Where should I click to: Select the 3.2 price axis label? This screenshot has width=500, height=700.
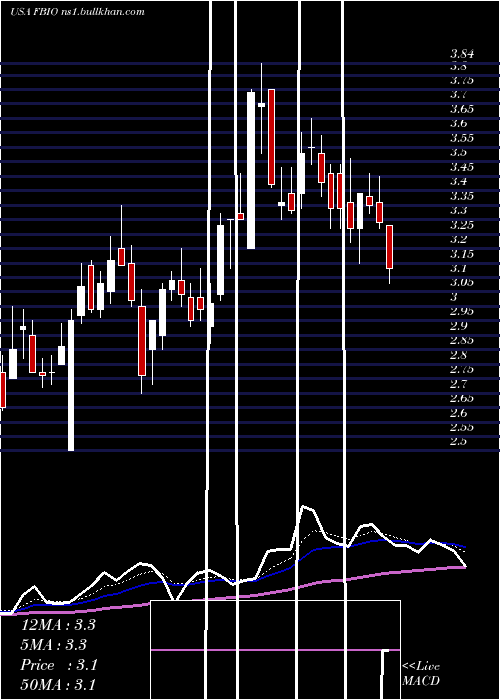tap(458, 239)
